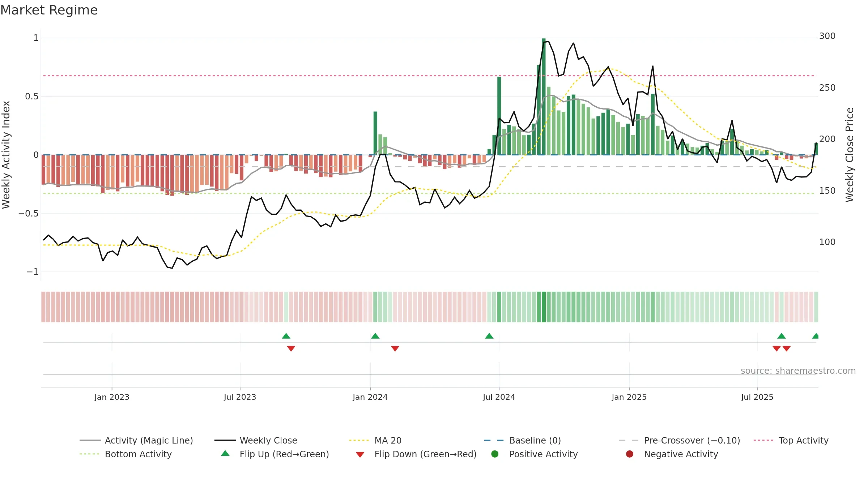
Task: Click the red Flip Down triangle in legend
Action: [360, 455]
